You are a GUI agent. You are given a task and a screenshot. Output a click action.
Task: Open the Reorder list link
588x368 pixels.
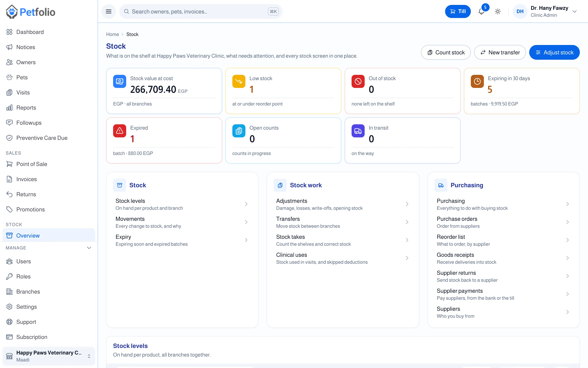[503, 240]
